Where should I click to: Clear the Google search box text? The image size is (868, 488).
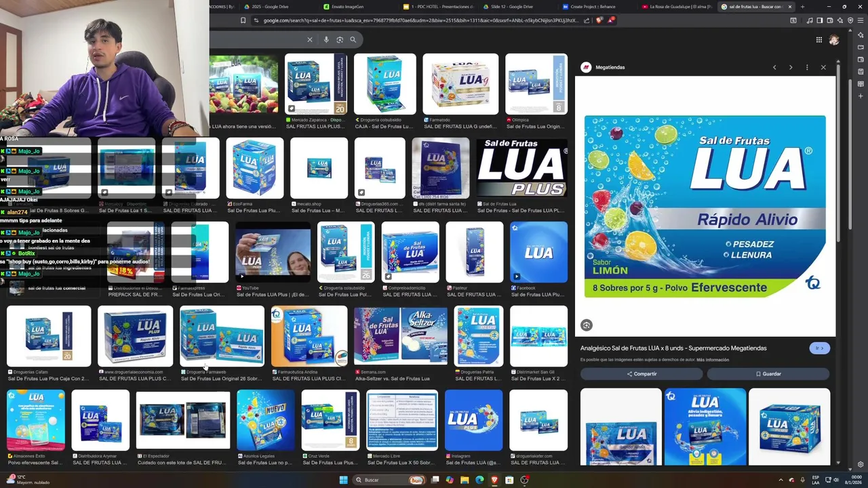(x=310, y=40)
